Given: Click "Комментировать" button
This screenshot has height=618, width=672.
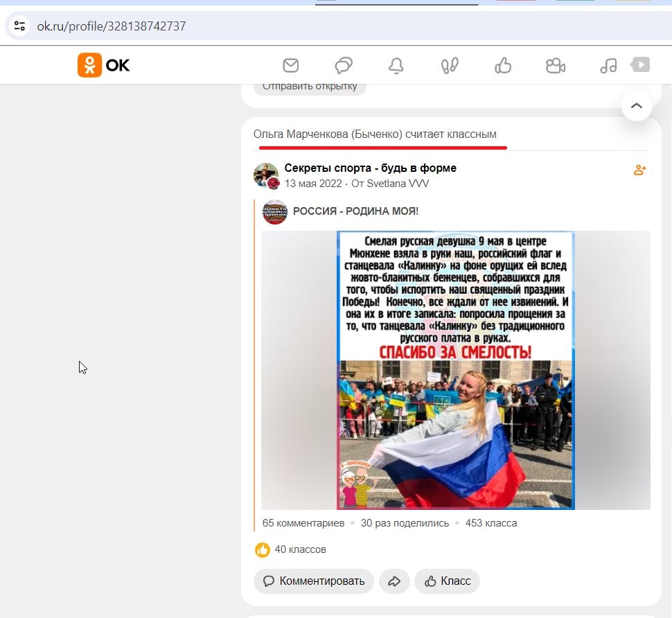Looking at the screenshot, I should [314, 581].
